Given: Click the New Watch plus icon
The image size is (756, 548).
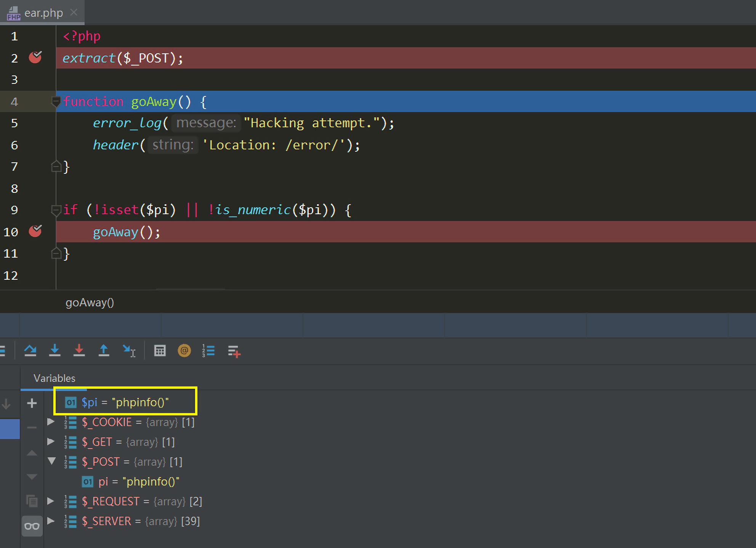Looking at the screenshot, I should tap(32, 403).
